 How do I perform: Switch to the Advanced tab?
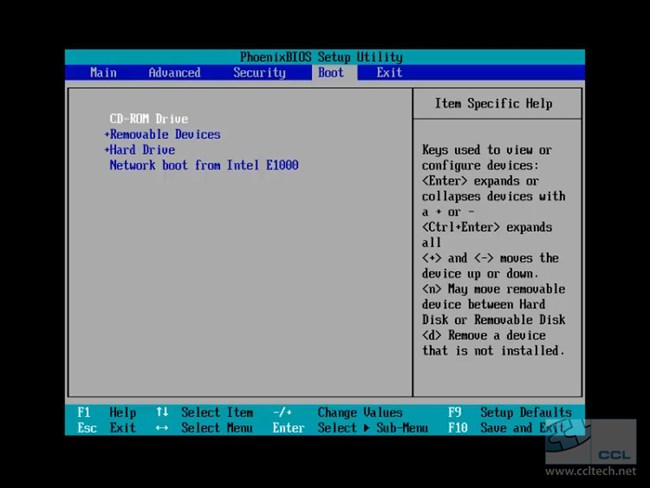click(174, 73)
